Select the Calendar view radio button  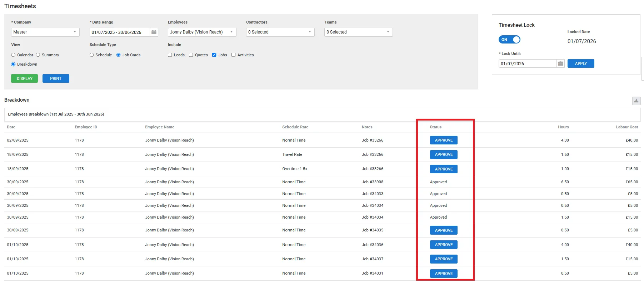point(13,55)
